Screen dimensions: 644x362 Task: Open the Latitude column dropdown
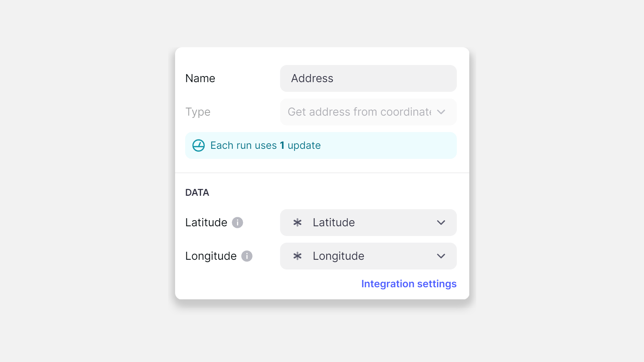[368, 223]
